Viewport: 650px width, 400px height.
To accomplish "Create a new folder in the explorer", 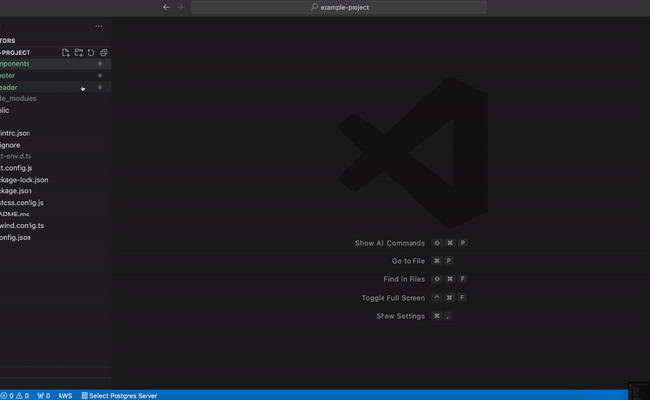I will (x=78, y=53).
